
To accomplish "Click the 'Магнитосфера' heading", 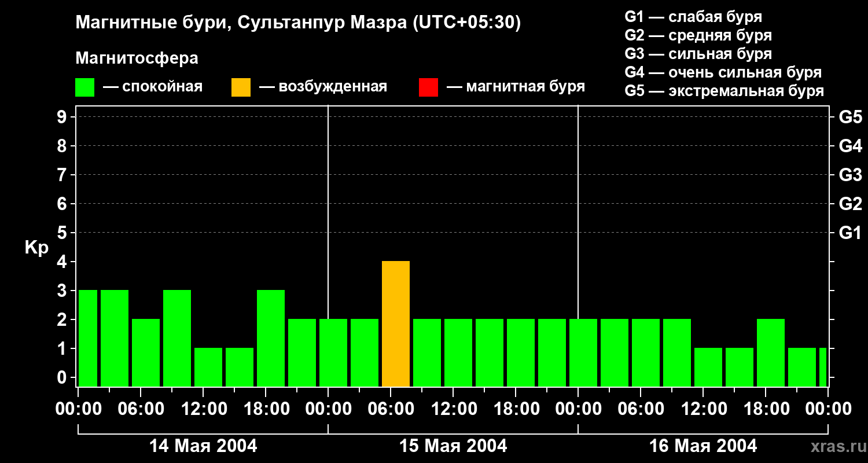I will point(137,58).
